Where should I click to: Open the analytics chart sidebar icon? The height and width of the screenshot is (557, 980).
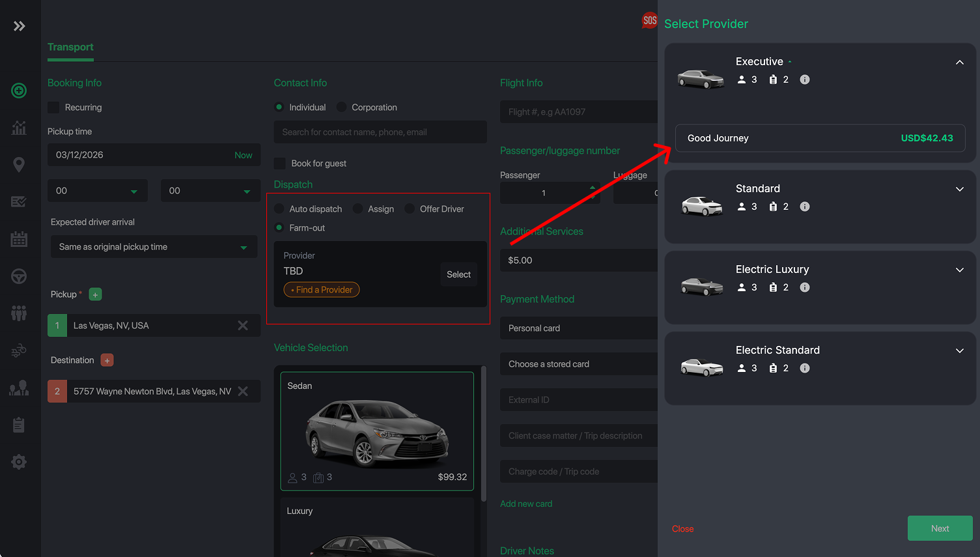19,128
